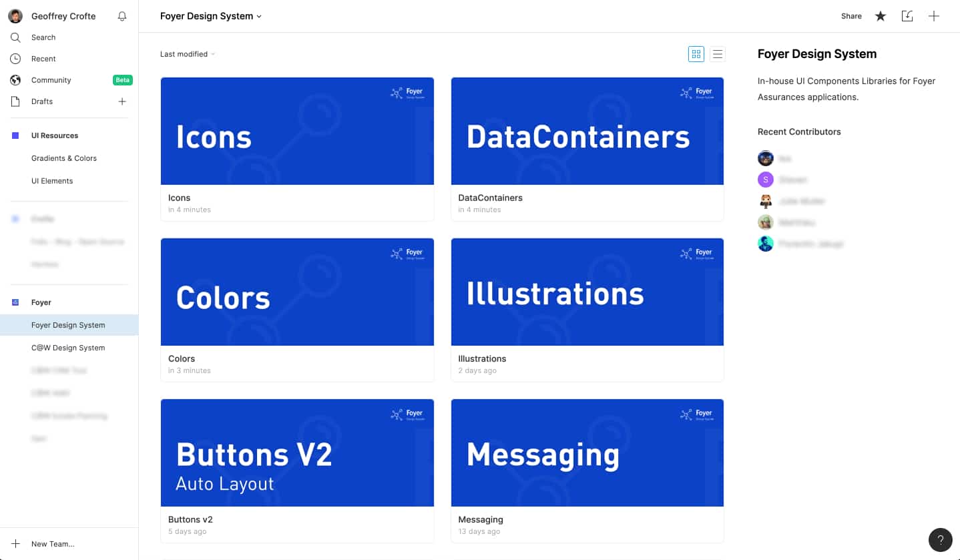The image size is (960, 560).
Task: Favorite the project with star icon
Action: [881, 16]
